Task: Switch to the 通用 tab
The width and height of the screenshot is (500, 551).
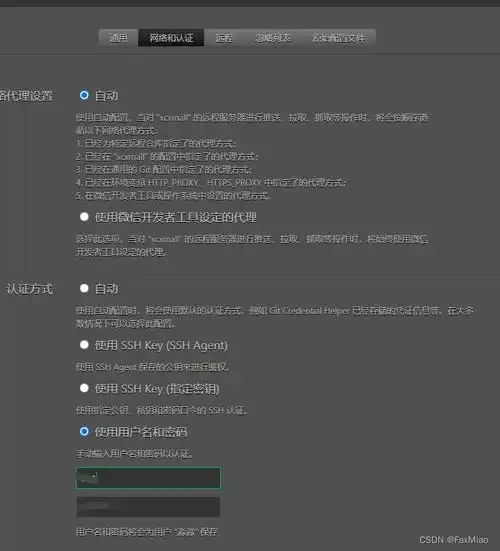Action: (x=118, y=38)
